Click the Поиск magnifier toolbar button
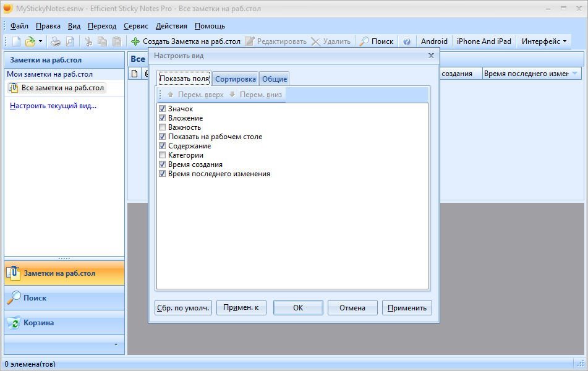This screenshot has height=371, width=588. (x=377, y=41)
